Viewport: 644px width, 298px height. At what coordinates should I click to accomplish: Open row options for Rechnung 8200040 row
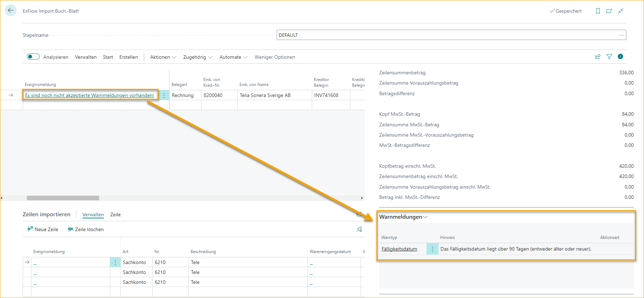point(164,95)
